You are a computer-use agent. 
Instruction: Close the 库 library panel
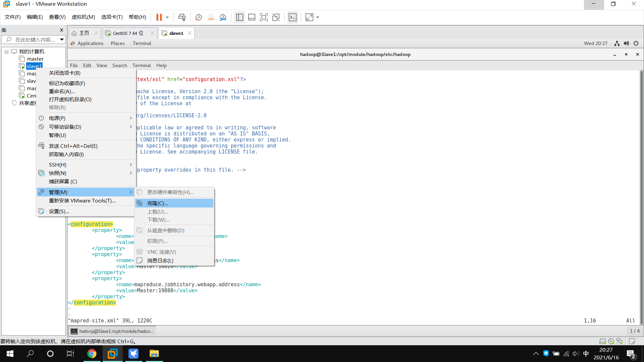click(x=61, y=30)
